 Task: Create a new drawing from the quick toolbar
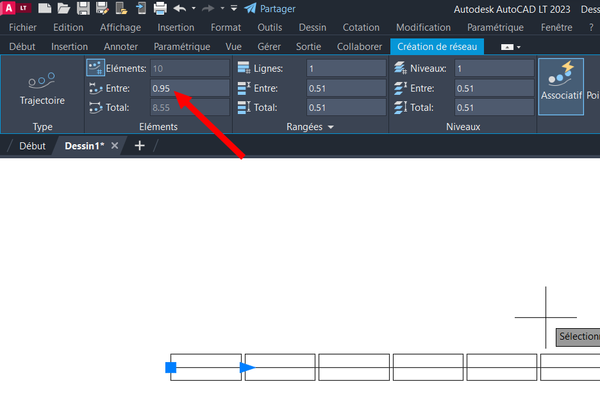click(44, 8)
